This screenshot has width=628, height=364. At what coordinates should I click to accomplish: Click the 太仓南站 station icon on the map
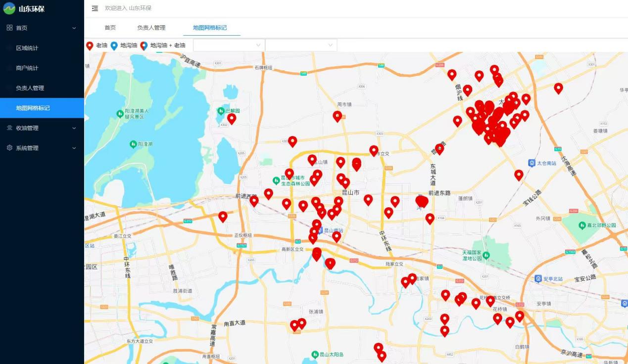531,163
